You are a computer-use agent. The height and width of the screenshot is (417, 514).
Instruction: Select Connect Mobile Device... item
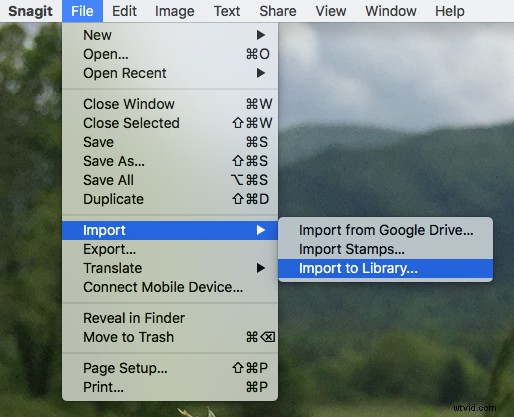pos(170,287)
